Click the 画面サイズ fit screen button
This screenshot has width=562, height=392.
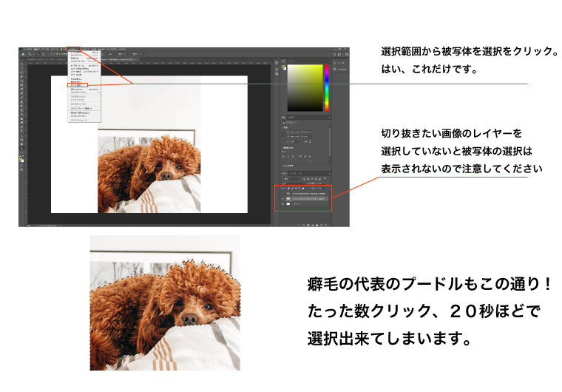(x=122, y=54)
